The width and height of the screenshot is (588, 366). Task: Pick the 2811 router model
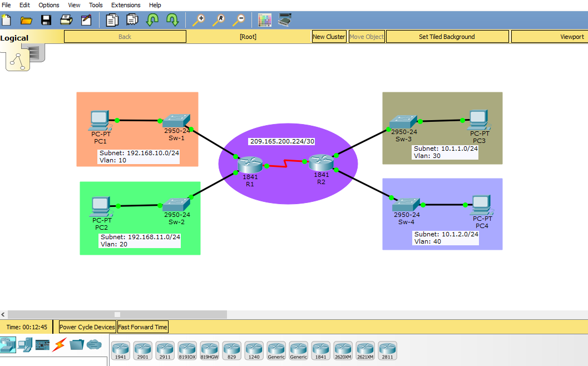[387, 350]
